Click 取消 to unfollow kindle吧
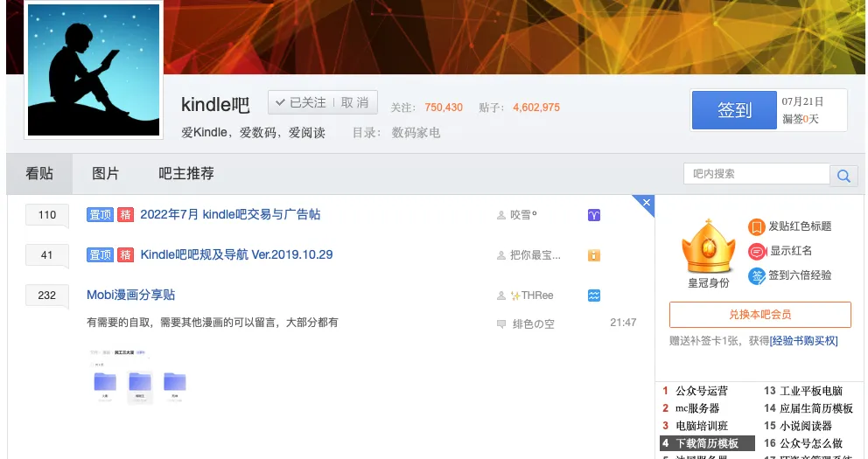Image resolution: width=868 pixels, height=459 pixels. (x=355, y=102)
